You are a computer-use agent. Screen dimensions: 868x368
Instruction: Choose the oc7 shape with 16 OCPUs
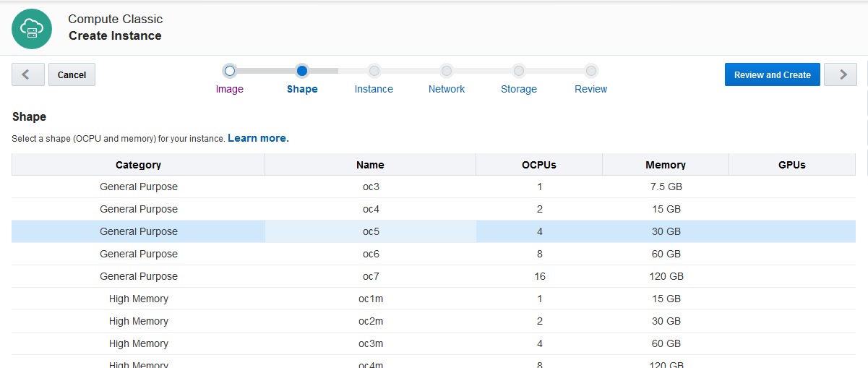[371, 276]
